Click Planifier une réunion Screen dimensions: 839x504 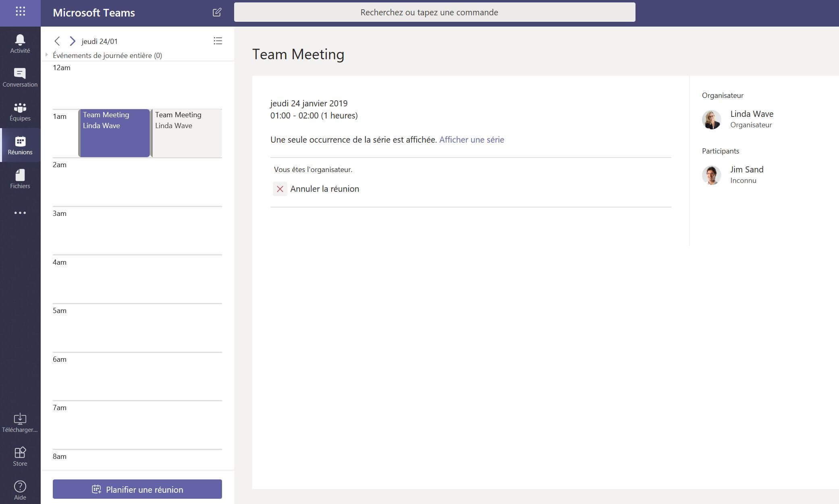click(137, 489)
